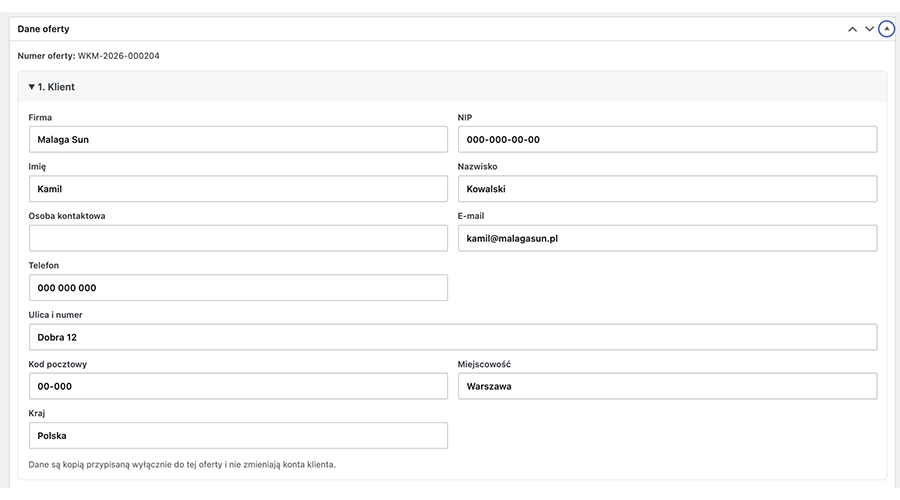Select the Kod pocztowy field
The height and width of the screenshot is (500, 900).
(x=238, y=386)
